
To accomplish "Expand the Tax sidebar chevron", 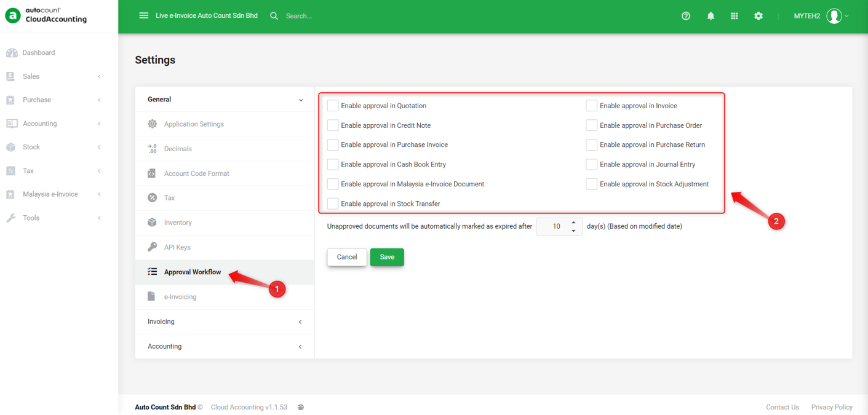I will click(99, 171).
